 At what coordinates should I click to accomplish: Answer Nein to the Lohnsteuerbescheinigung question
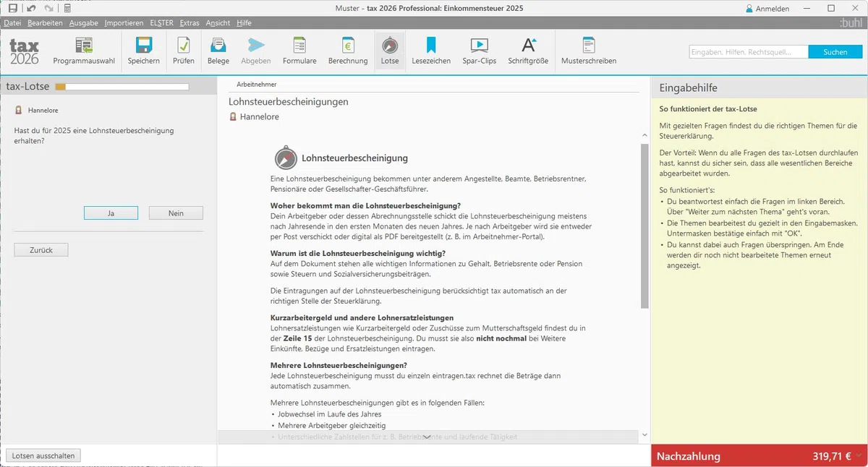pyautogui.click(x=176, y=213)
